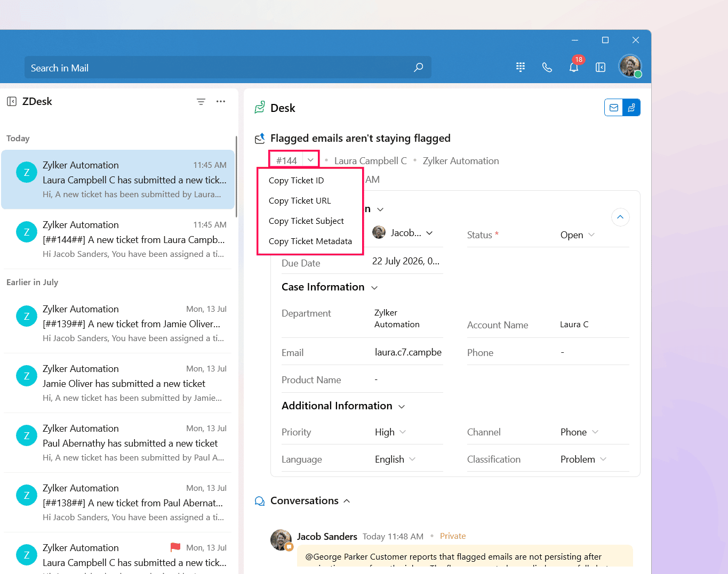Click the red flag on Laura Campbell email

(175, 547)
